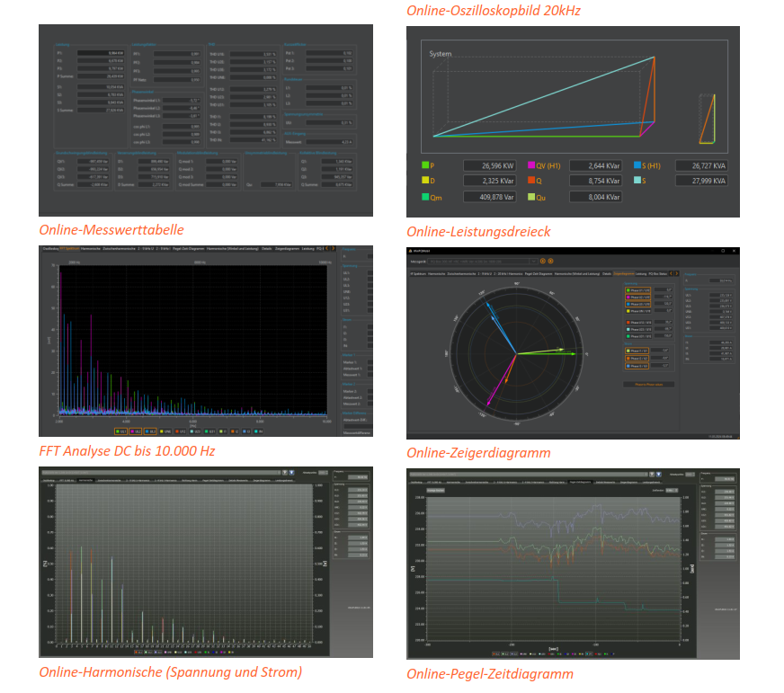Click the Phase to Phase values button
The image size is (784, 693).
click(x=647, y=384)
